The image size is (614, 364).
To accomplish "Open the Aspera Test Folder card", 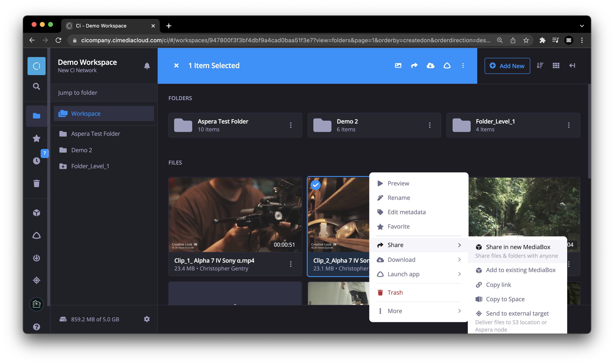I will pyautogui.click(x=235, y=125).
